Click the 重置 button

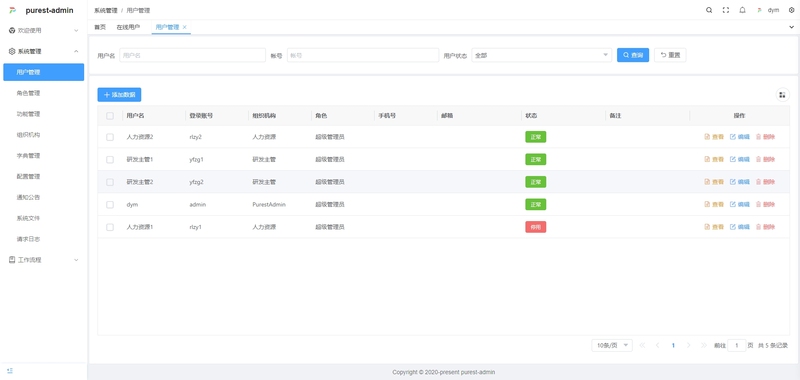[x=670, y=55]
